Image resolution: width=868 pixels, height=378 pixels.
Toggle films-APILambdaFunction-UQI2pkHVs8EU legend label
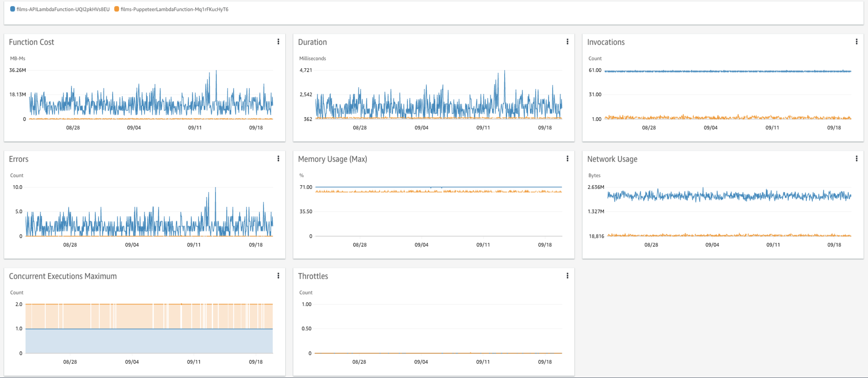click(63, 9)
